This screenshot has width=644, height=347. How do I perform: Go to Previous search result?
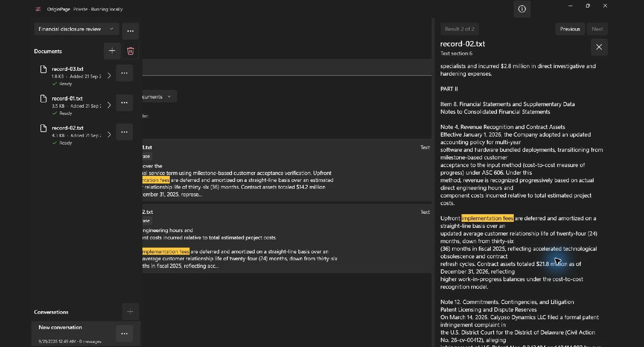[570, 29]
